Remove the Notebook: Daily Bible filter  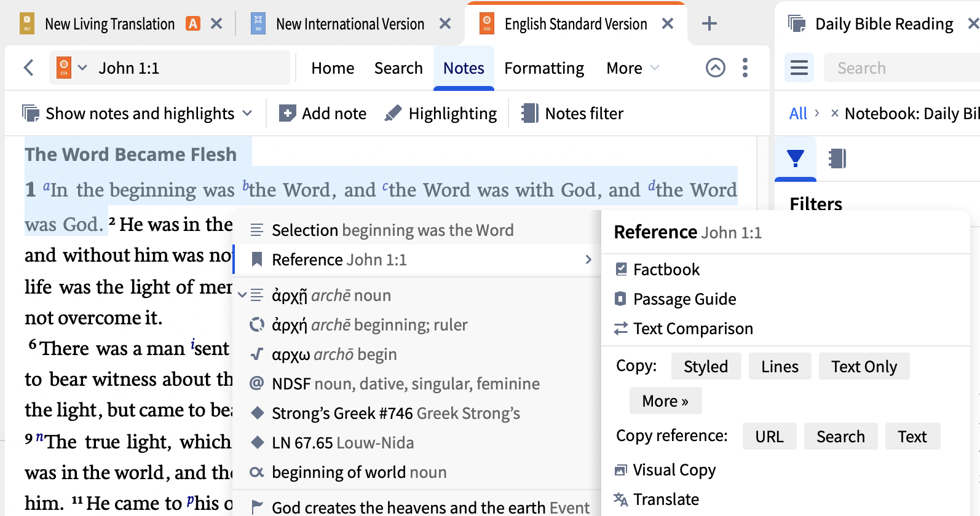(x=834, y=113)
